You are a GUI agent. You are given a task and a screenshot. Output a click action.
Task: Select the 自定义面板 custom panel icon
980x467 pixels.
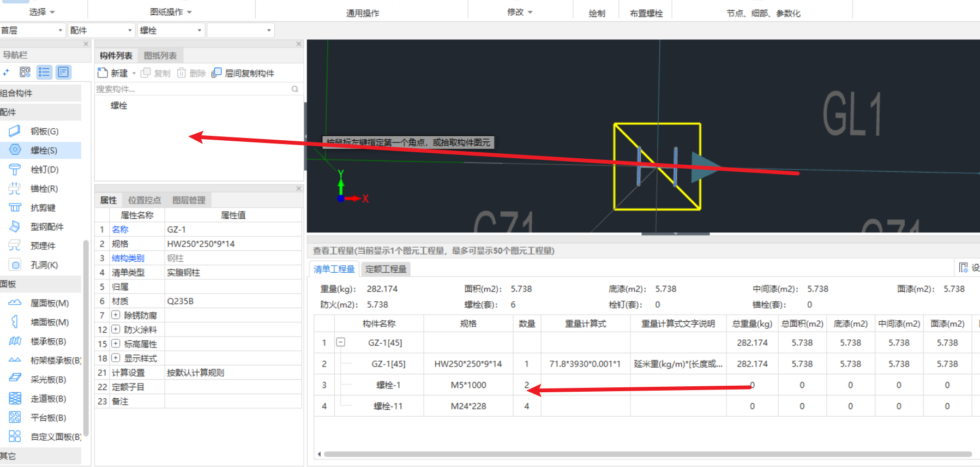pyautogui.click(x=15, y=436)
